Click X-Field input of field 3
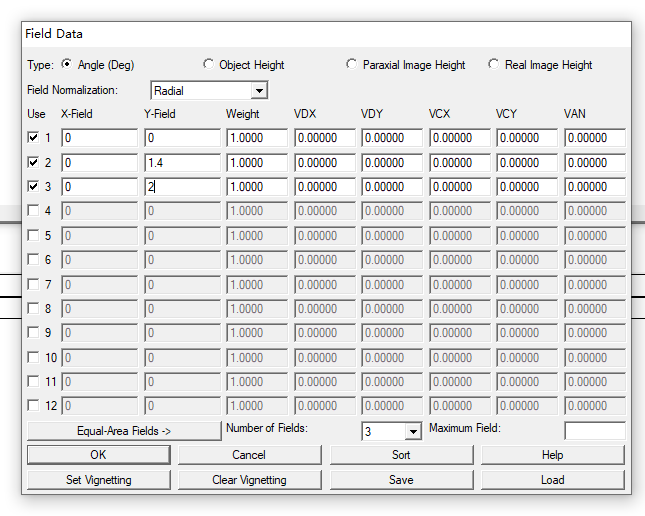Viewport: 645px width, 516px height. (100, 187)
